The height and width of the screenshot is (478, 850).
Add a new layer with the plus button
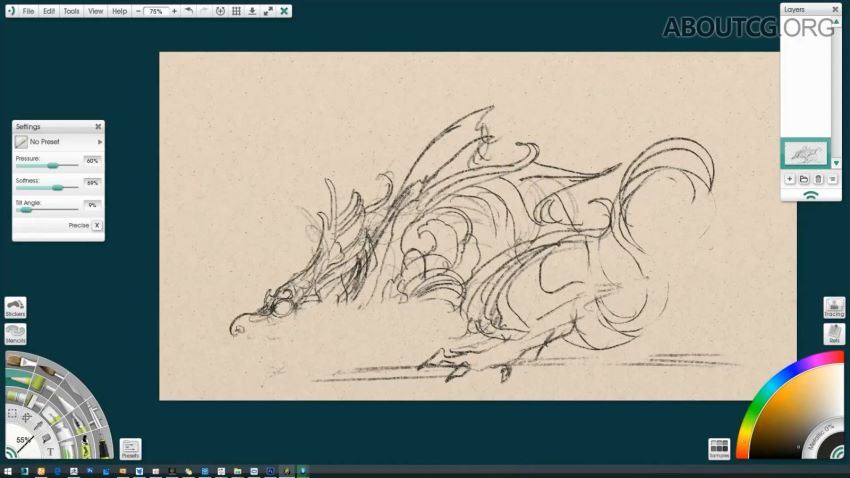[789, 179]
